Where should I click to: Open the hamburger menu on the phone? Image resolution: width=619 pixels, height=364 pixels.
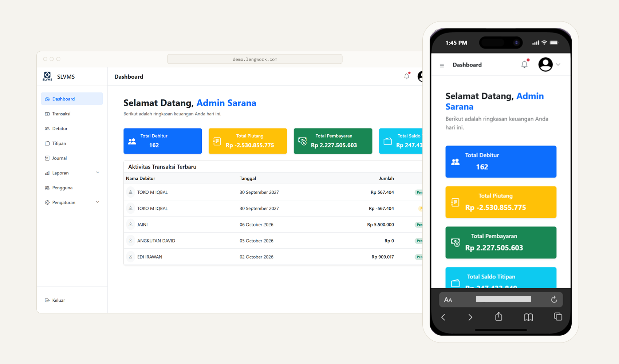[x=442, y=66]
